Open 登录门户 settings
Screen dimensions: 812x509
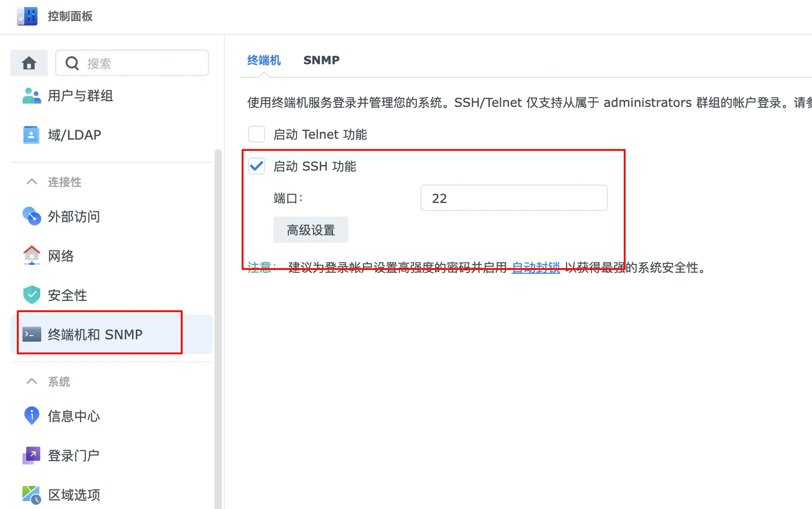(x=74, y=455)
